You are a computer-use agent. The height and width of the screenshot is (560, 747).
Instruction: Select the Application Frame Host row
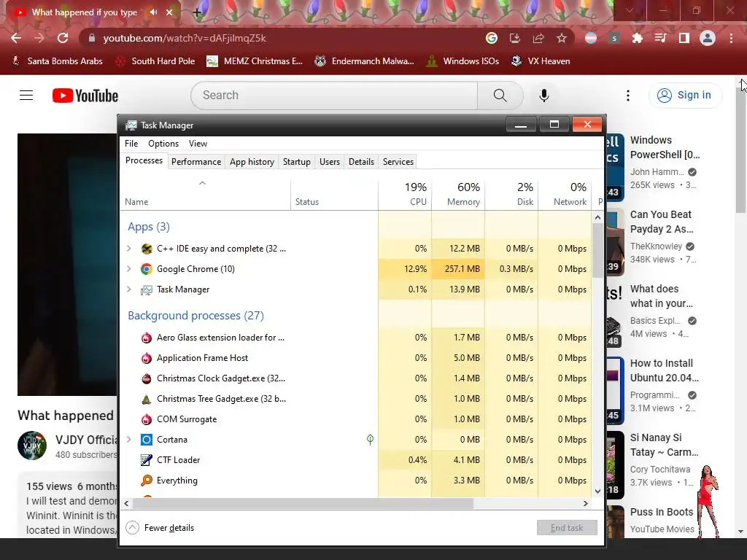click(356, 358)
